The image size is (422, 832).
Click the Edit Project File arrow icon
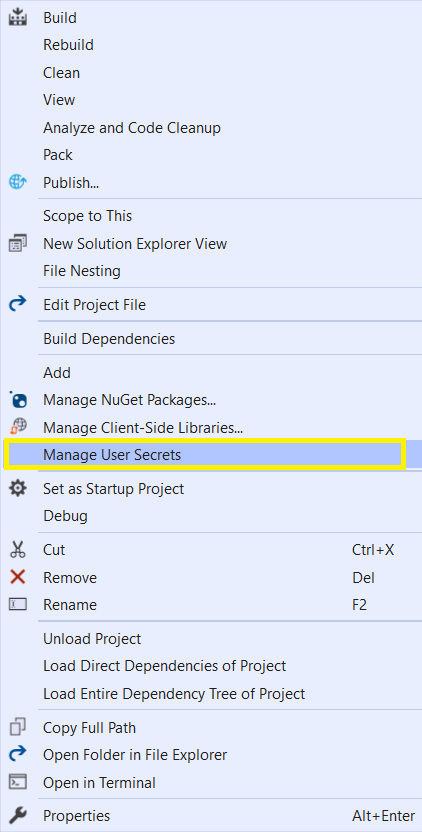[18, 305]
